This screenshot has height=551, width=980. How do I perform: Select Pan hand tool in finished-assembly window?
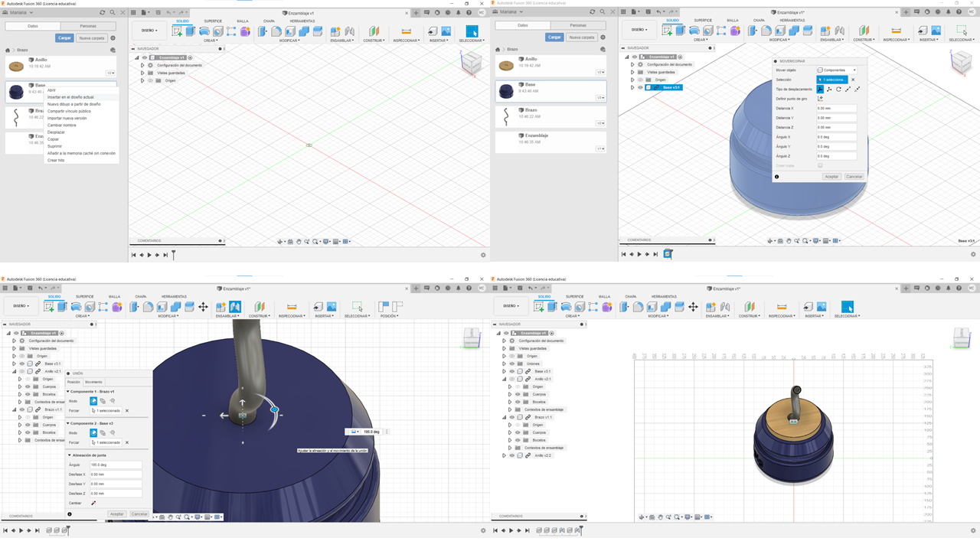[x=661, y=517]
